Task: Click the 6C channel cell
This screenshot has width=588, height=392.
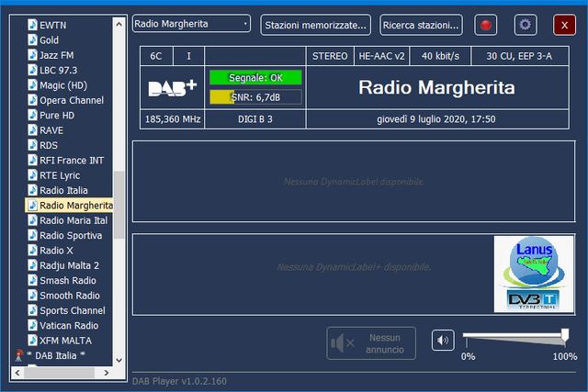Action: (156, 56)
